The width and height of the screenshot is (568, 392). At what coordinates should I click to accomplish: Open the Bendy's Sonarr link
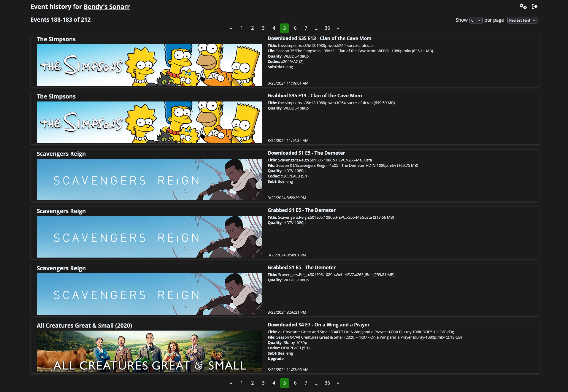107,7
